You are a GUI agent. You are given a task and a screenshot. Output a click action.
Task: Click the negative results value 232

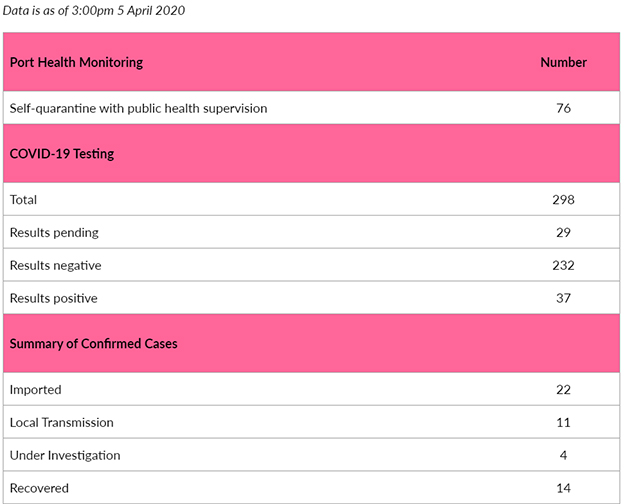point(563,266)
